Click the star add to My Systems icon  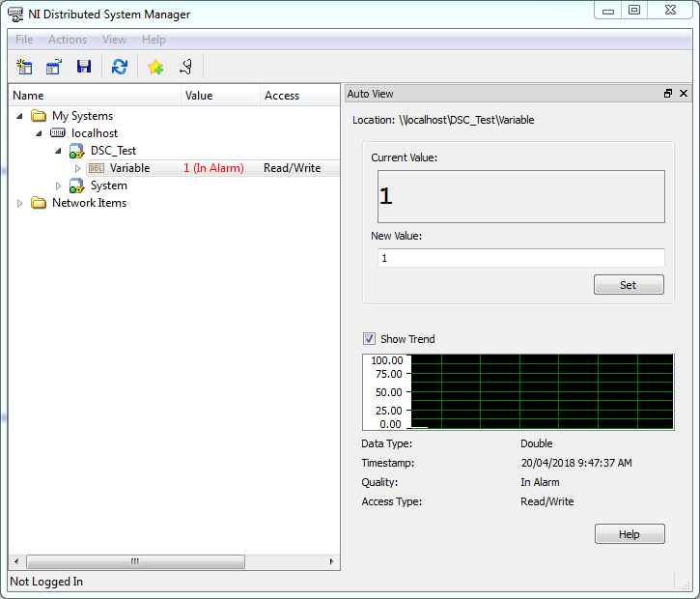click(x=155, y=67)
